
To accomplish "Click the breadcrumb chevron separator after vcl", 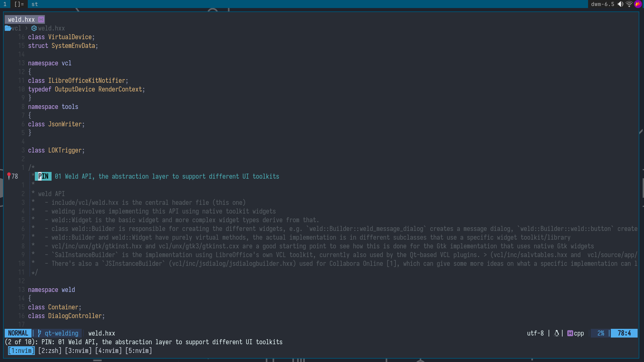I will [26, 28].
